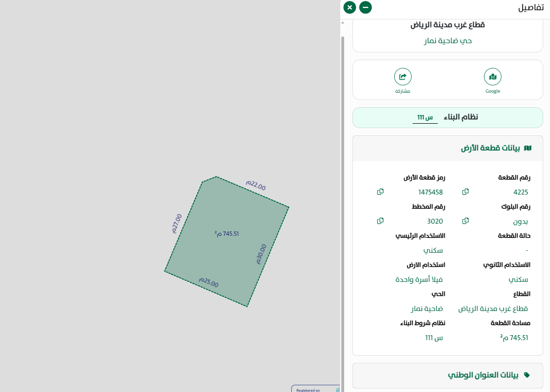Copy the parcel number 4225
This screenshot has width=550, height=392.
pos(465,192)
